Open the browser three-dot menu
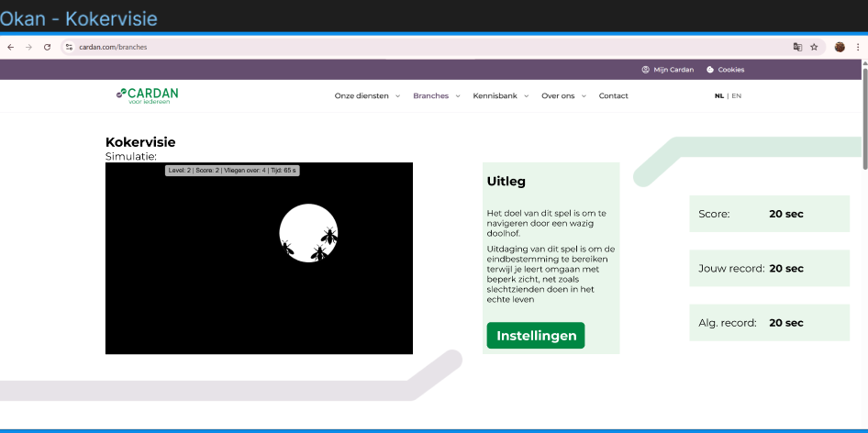Image resolution: width=868 pixels, height=433 pixels. (x=857, y=47)
